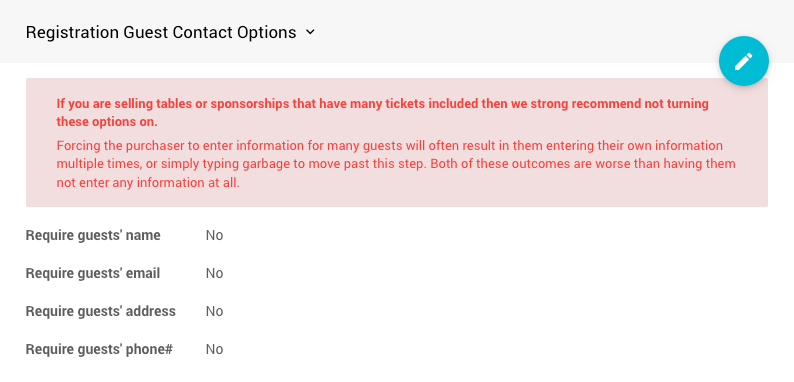The image size is (794, 382).
Task: Select the Require guests' name label
Action: tap(93, 236)
